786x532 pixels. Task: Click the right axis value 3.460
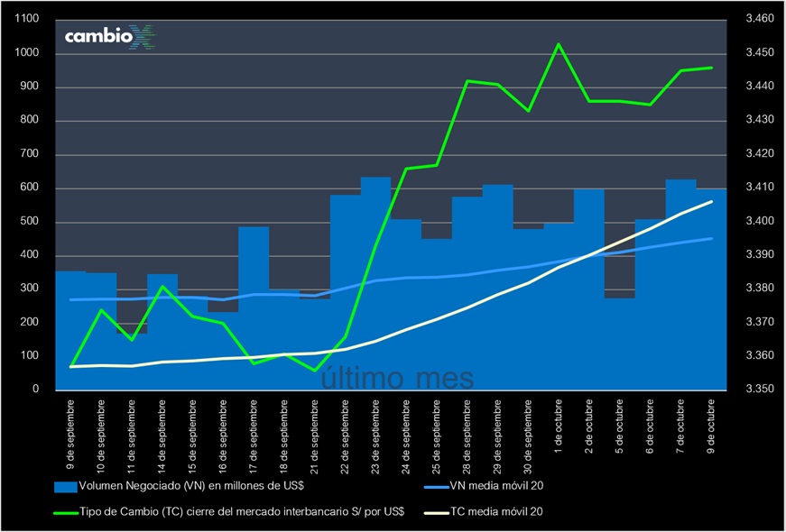click(761, 20)
